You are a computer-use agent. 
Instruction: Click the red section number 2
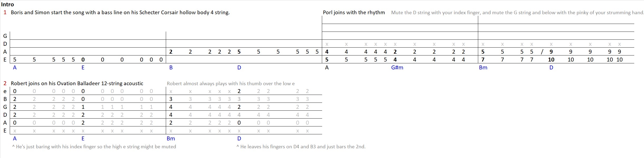coord(5,83)
